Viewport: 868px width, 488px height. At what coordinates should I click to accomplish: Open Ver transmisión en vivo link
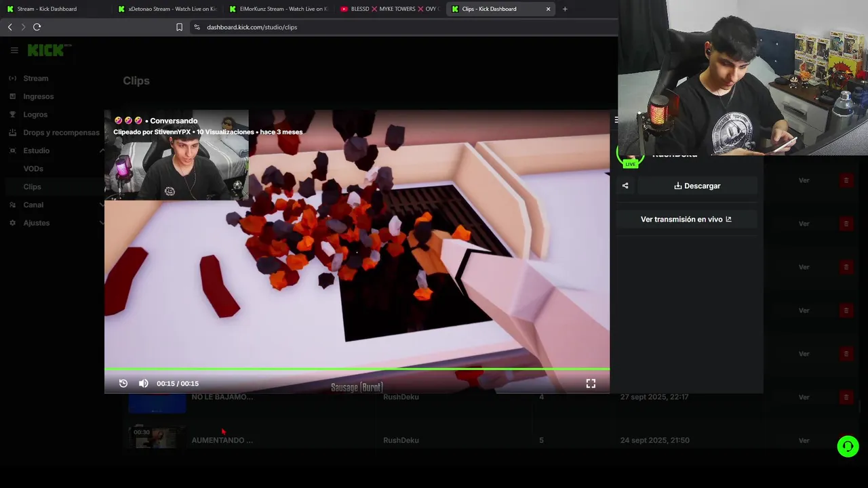coord(686,220)
